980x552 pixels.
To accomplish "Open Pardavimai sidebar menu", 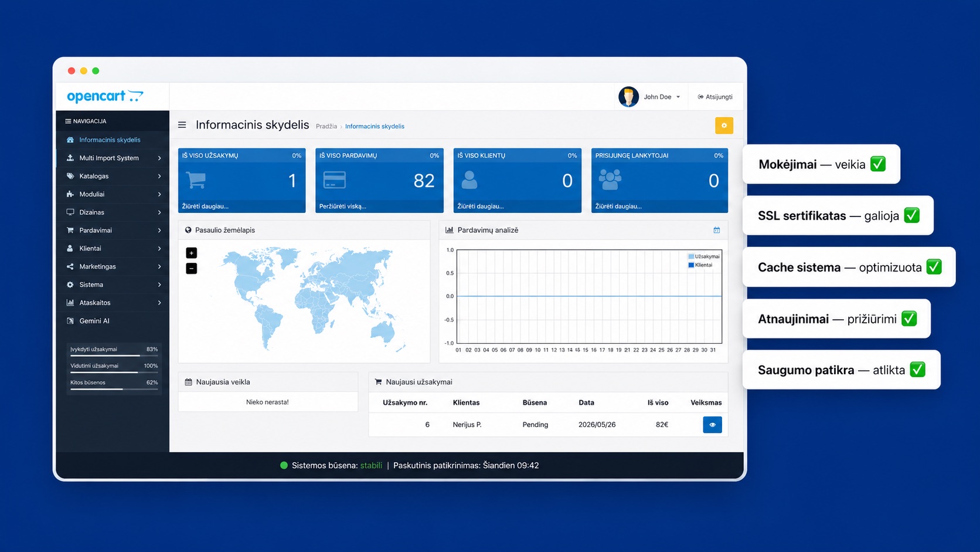I will [x=113, y=231].
